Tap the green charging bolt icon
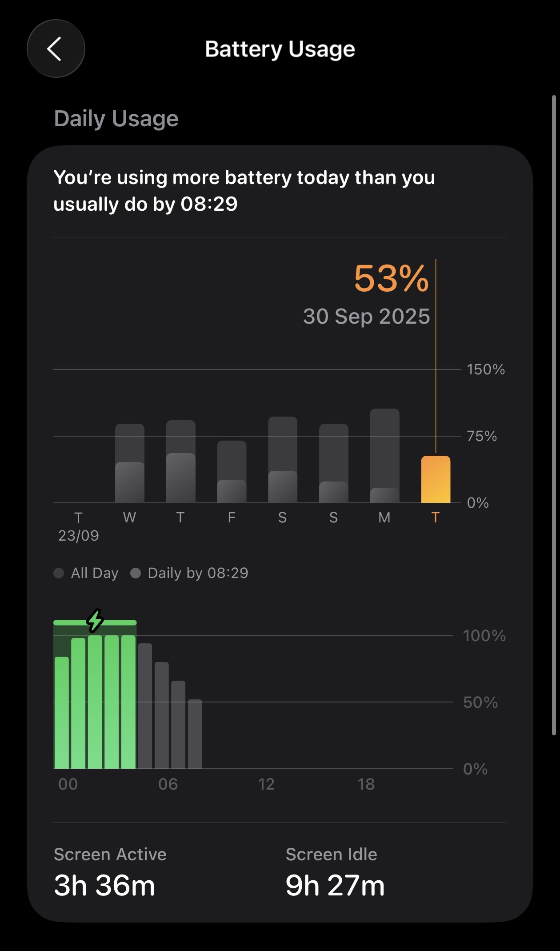Screen dimensions: 560x951 pos(95,621)
